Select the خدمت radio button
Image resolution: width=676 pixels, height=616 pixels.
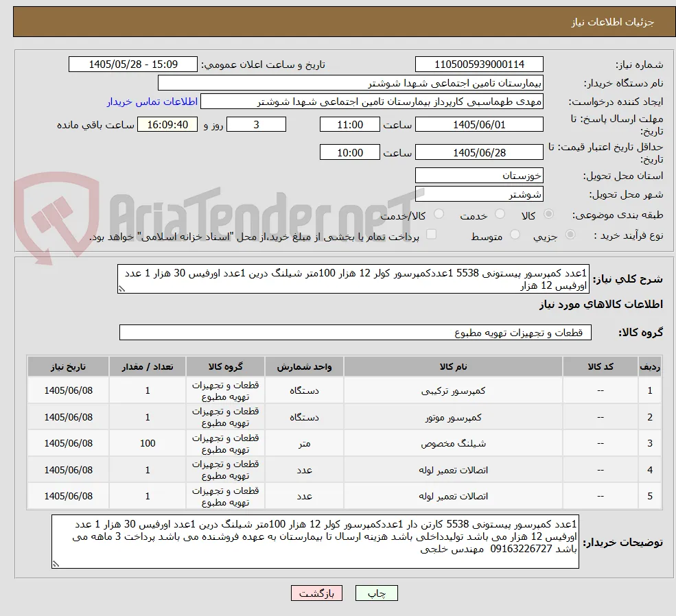point(500,214)
